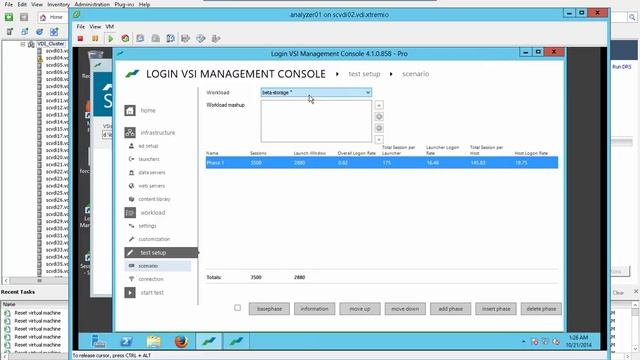The height and width of the screenshot is (360, 640).
Task: Click scenario in the breadcrumb
Action: pyautogui.click(x=416, y=74)
